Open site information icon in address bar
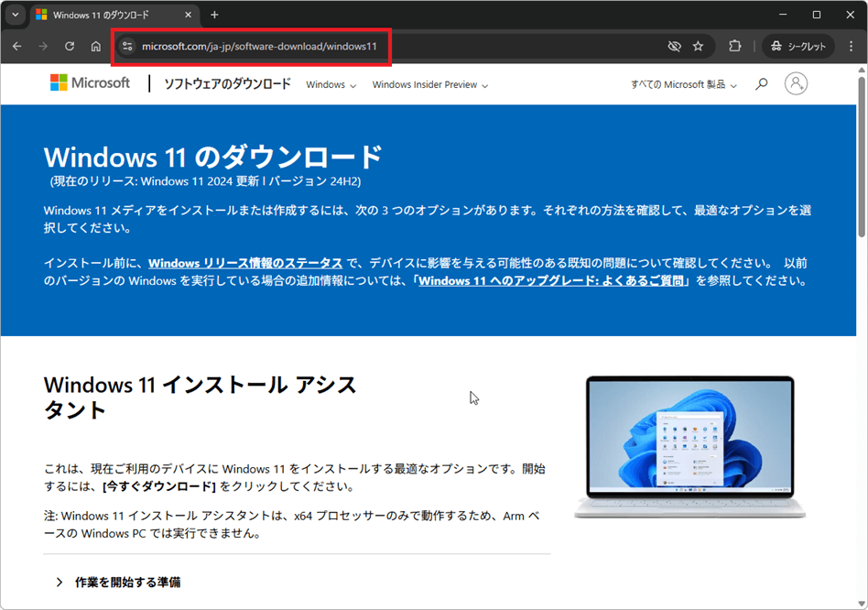 pyautogui.click(x=127, y=46)
